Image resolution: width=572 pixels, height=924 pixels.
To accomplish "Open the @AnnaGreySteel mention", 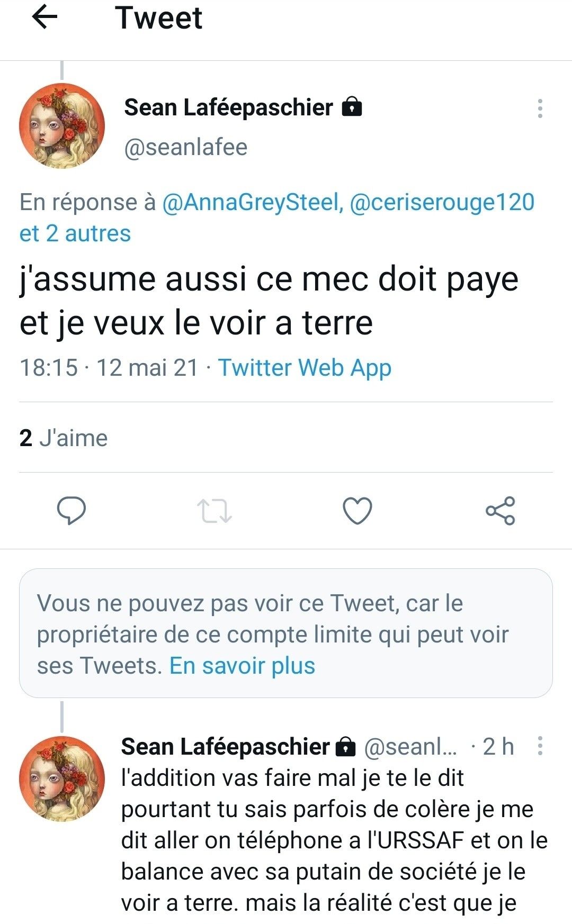I will click(250, 202).
